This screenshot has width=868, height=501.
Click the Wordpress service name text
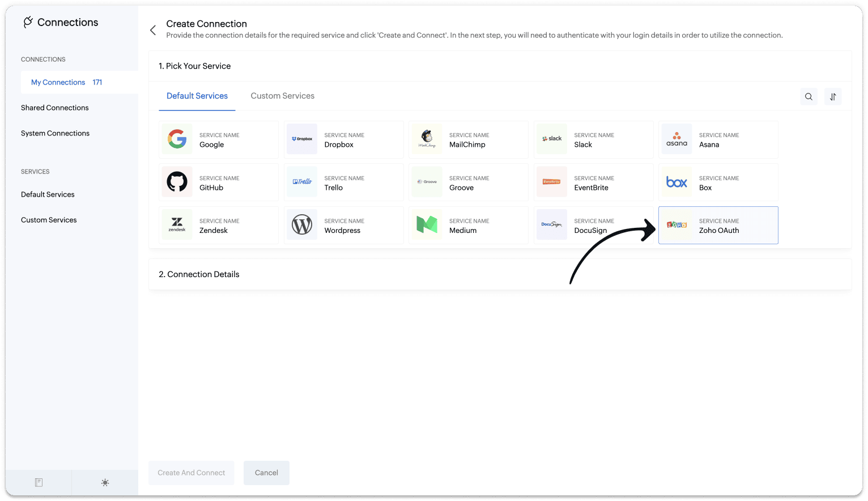[342, 231]
